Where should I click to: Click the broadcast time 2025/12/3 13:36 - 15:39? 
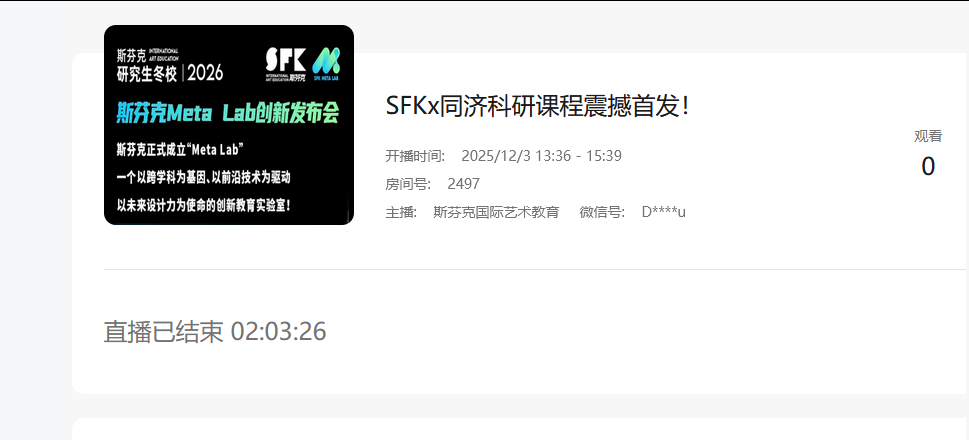coord(541,156)
